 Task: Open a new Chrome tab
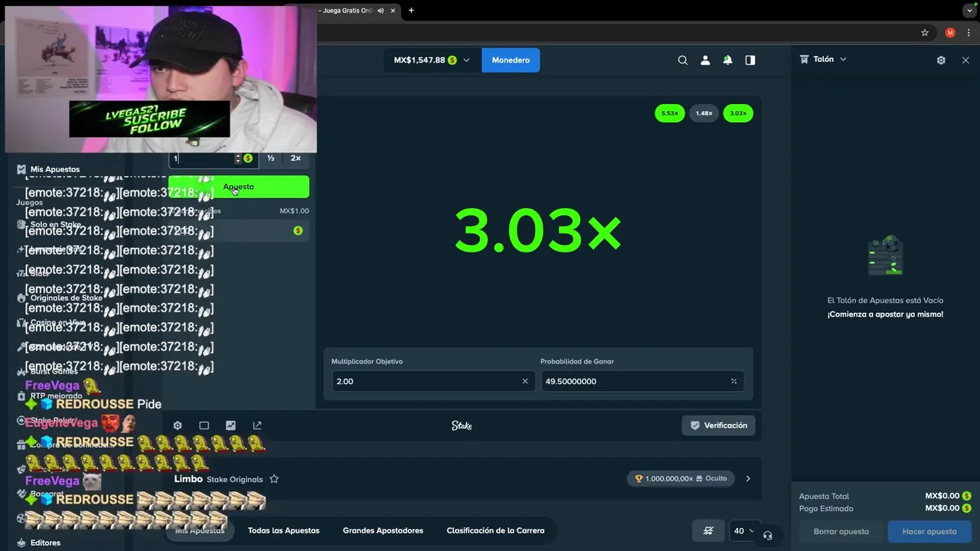[x=411, y=11]
